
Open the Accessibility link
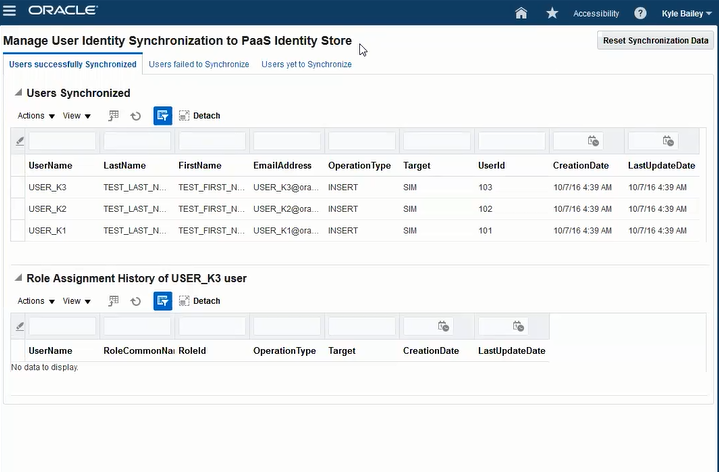[596, 13]
